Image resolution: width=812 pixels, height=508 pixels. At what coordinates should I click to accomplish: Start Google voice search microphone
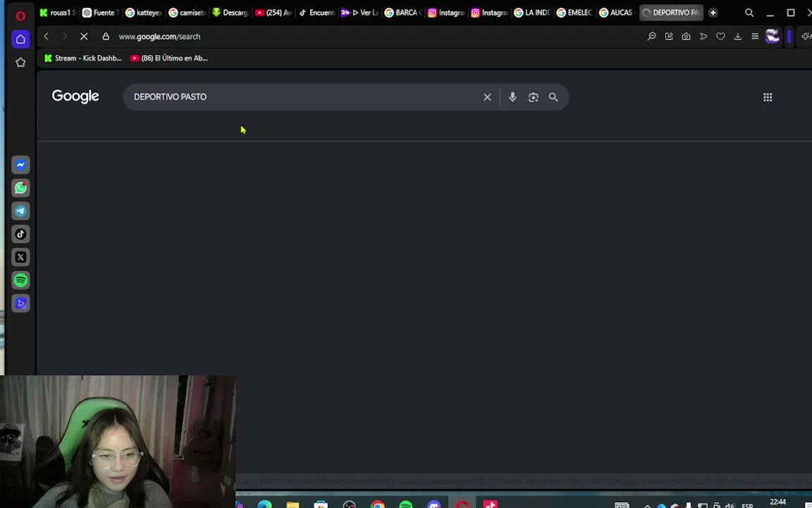pos(512,97)
